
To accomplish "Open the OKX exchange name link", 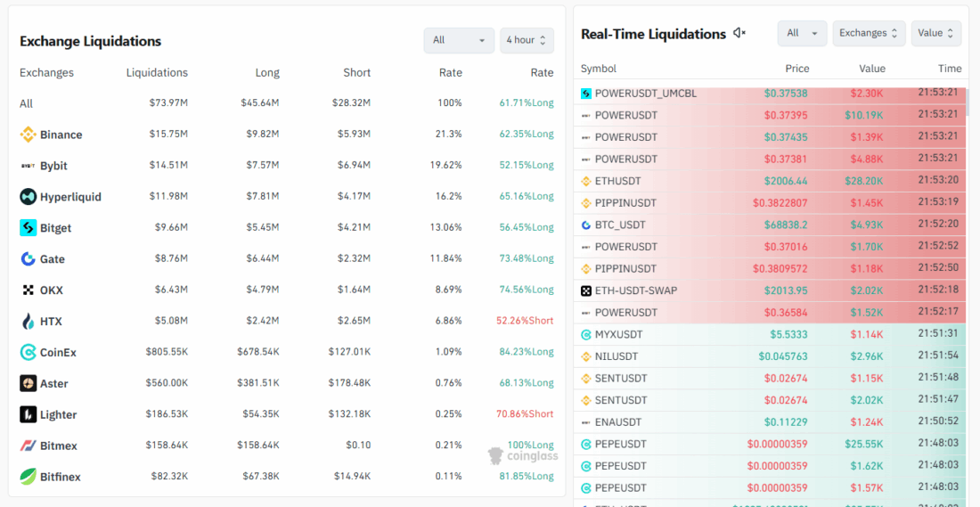I will 52,290.
